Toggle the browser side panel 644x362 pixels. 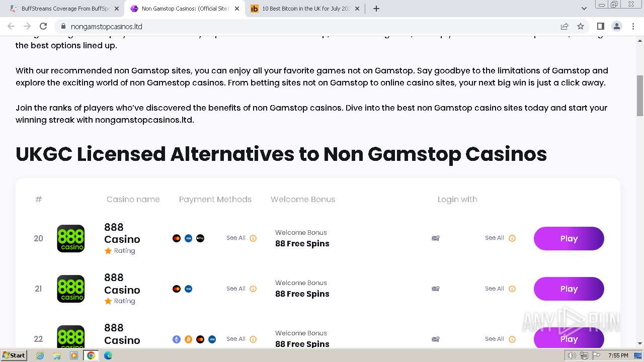(600, 26)
